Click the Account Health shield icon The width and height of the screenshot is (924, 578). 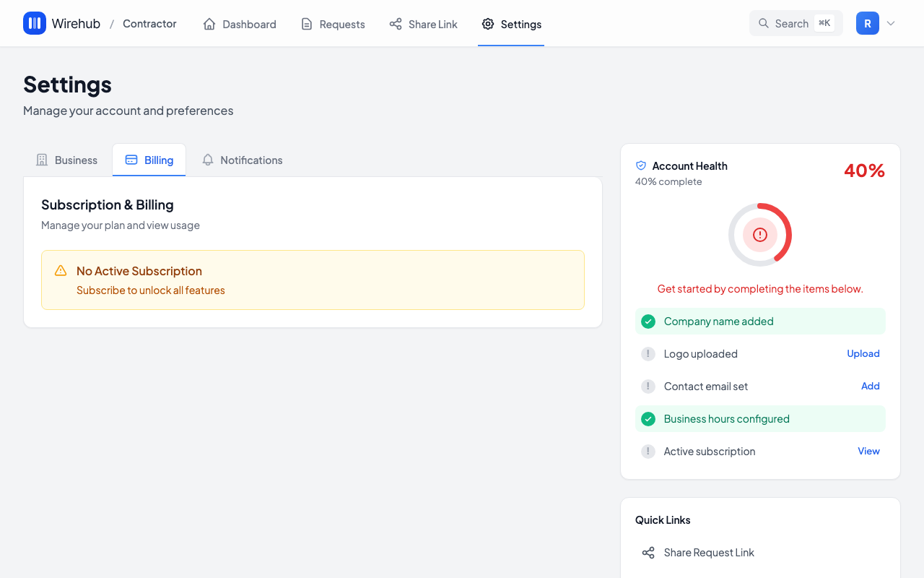point(641,165)
